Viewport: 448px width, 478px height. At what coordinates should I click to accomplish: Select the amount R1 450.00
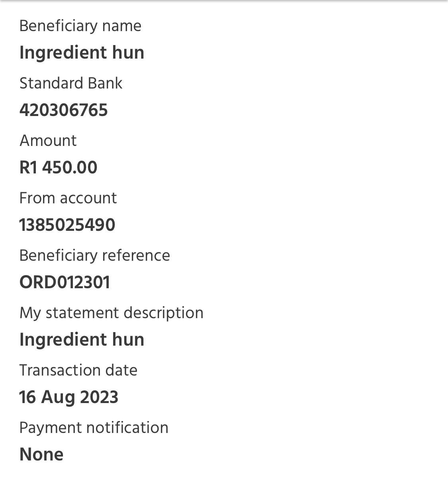click(x=59, y=167)
